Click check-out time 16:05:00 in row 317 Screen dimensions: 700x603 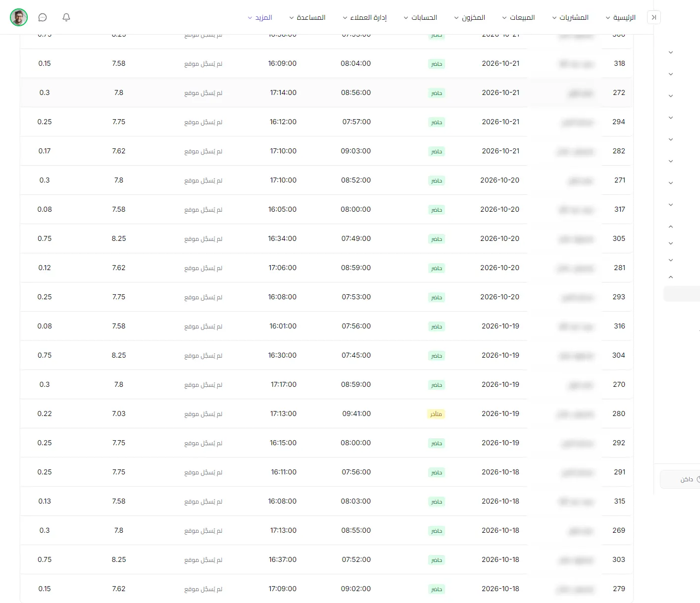pyautogui.click(x=283, y=209)
